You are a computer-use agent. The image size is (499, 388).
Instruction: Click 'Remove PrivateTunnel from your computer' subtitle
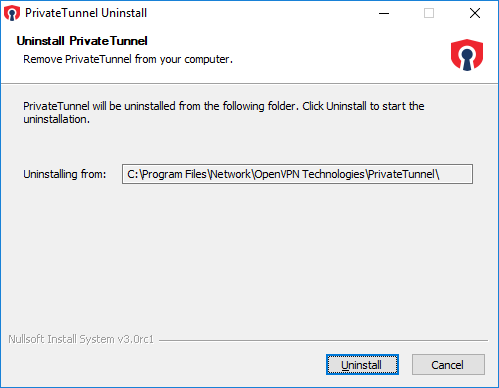128,59
